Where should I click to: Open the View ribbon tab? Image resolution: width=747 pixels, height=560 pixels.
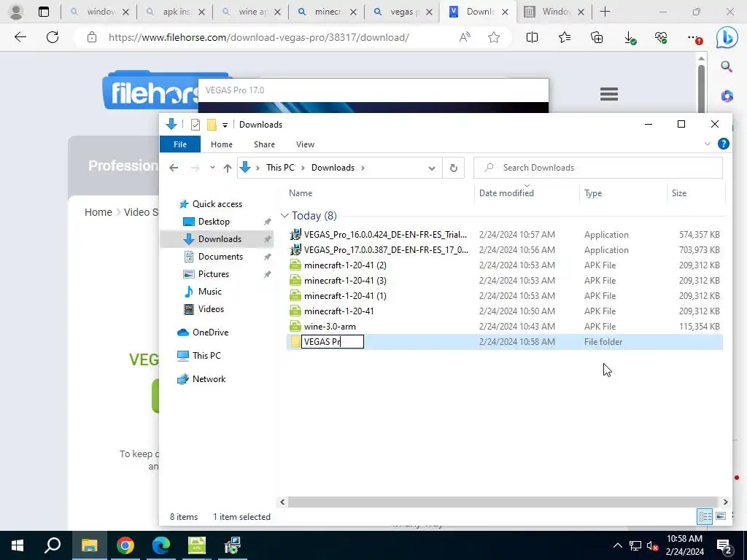(305, 144)
